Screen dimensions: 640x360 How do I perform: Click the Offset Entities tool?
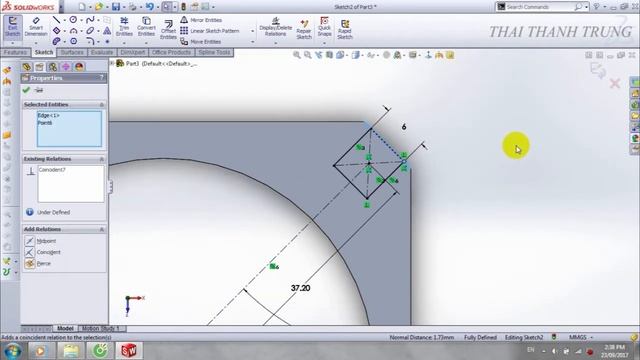[x=168, y=29]
